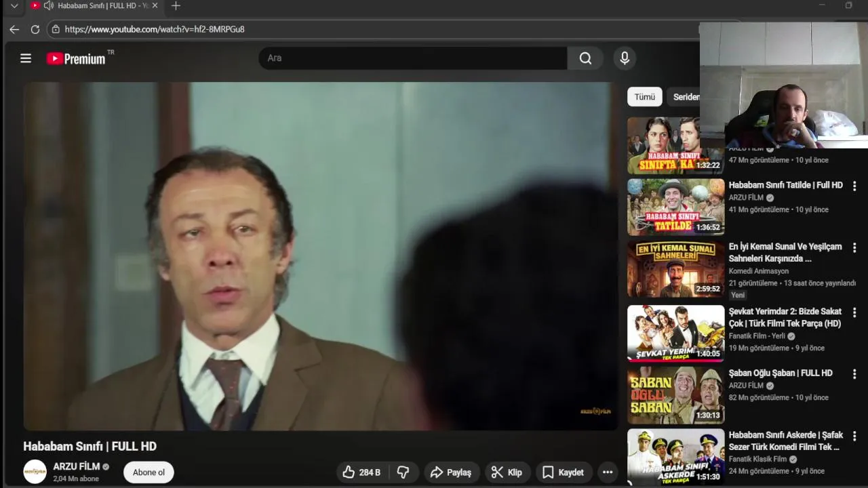Click the browser address bar URL
This screenshot has height=488, width=868.
coord(155,29)
